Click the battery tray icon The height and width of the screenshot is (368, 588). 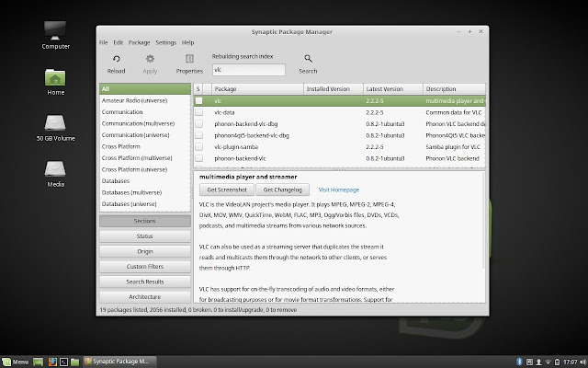557,362
